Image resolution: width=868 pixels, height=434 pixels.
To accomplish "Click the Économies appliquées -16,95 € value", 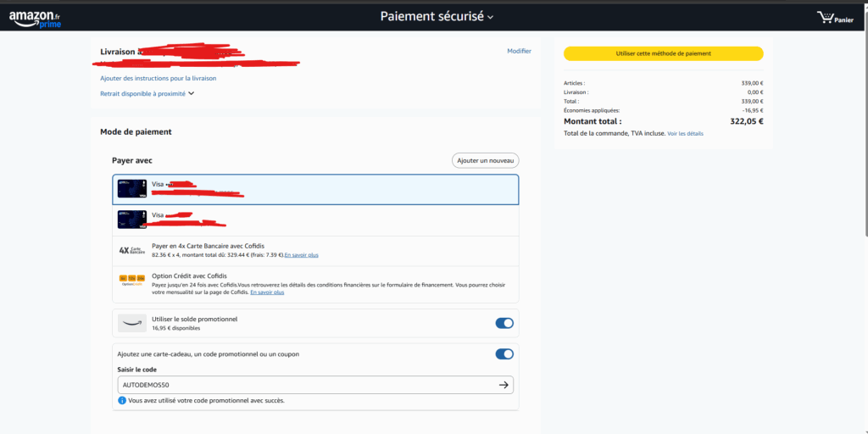I will click(753, 110).
